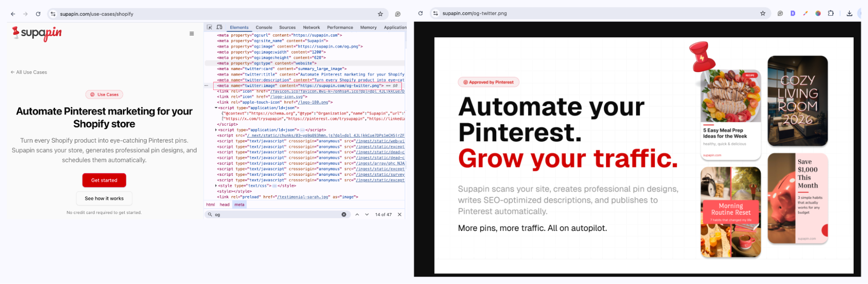
Task: Click the og-twitter.png image preview
Action: pos(644,155)
